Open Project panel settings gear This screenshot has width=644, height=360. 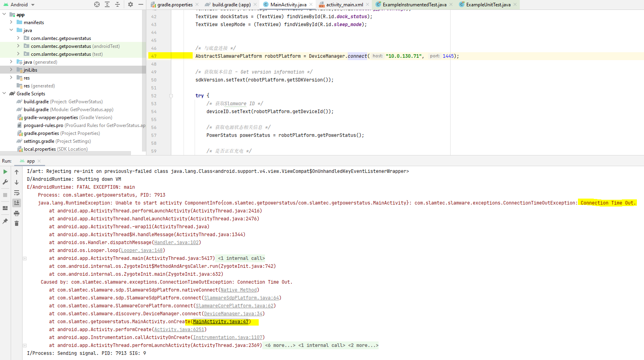click(x=130, y=4)
